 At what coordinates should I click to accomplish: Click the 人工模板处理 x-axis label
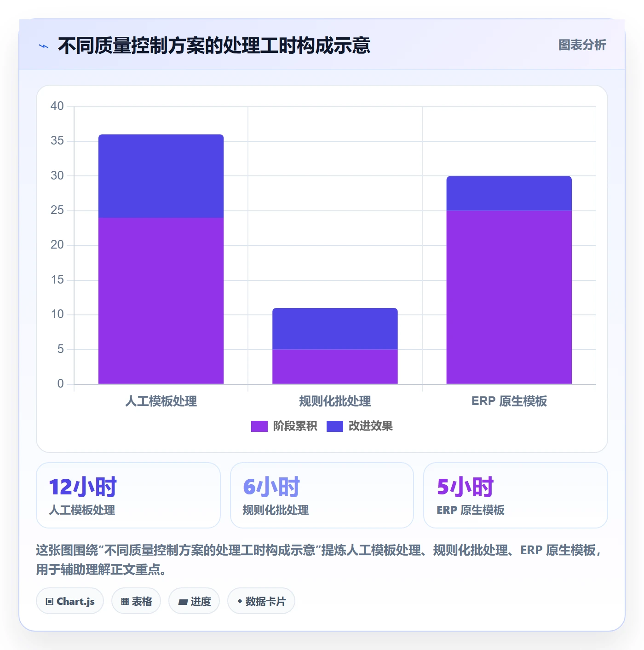[161, 401]
